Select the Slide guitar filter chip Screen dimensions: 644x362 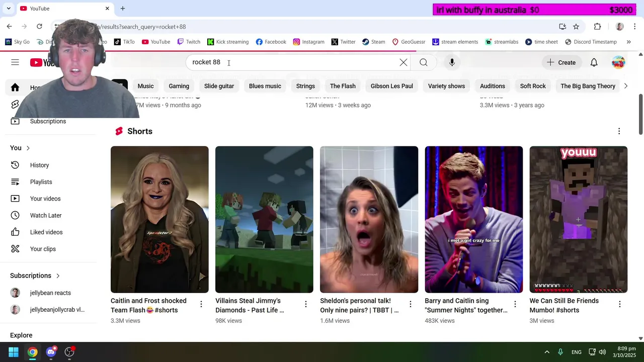(219, 86)
